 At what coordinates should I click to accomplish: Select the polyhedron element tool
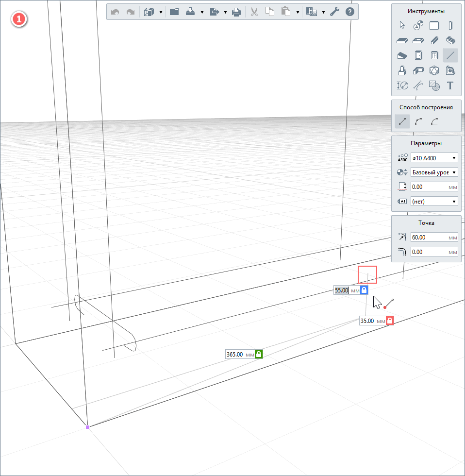click(x=434, y=71)
